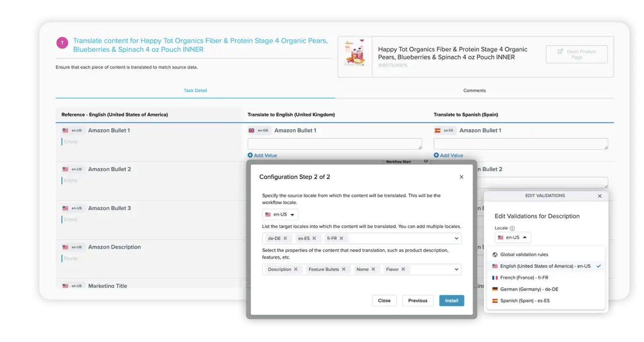
Task: Select English (United States of America) - en-US
Action: [546, 266]
